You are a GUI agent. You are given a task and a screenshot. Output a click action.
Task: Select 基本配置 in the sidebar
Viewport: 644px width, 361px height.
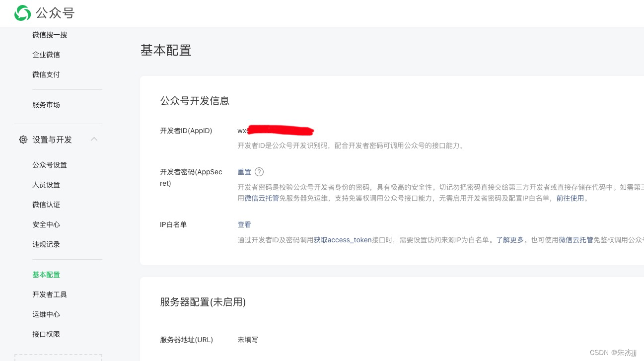click(46, 275)
